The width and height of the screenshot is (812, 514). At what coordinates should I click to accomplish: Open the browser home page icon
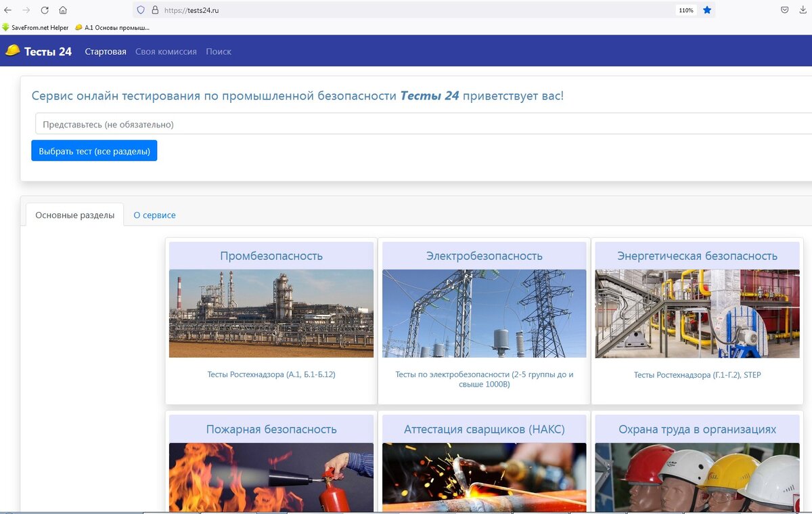(x=63, y=10)
